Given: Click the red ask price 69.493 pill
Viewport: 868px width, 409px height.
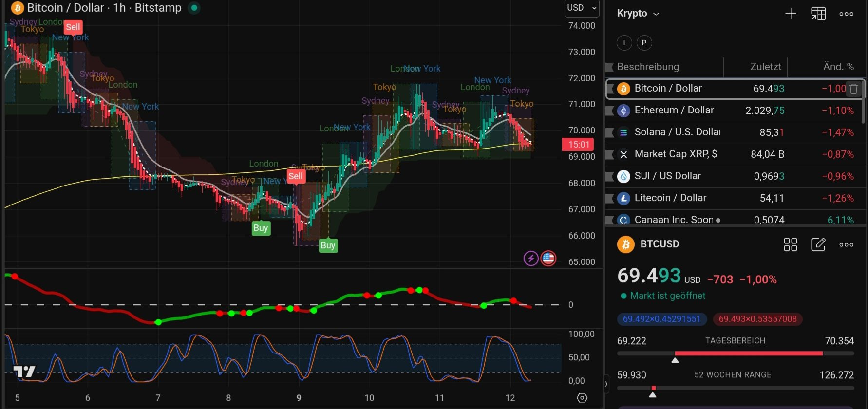Looking at the screenshot, I should (x=757, y=319).
